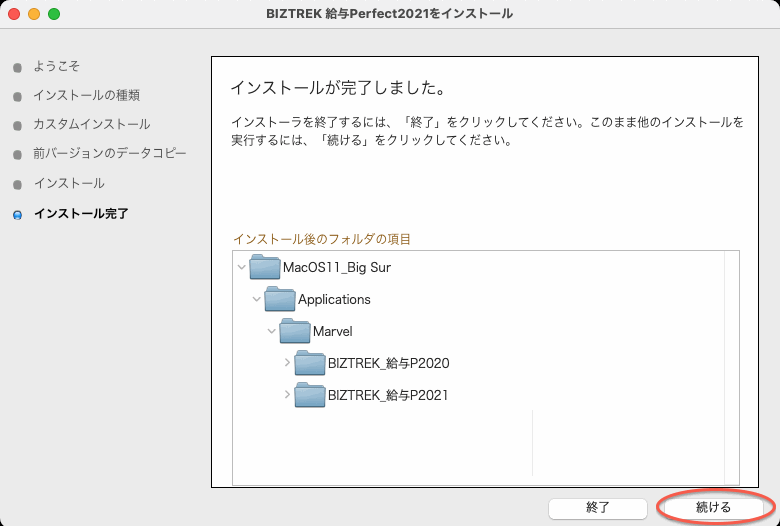Screen dimensions: 780x526
Task: Collapse the Applications folder chevron
Action: pos(257,299)
